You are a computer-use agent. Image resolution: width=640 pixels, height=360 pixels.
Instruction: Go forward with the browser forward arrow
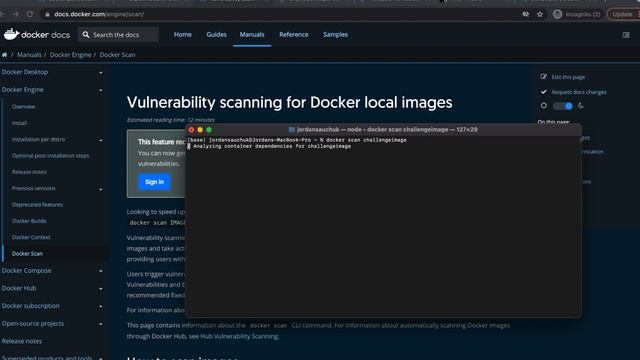pyautogui.click(x=15, y=14)
